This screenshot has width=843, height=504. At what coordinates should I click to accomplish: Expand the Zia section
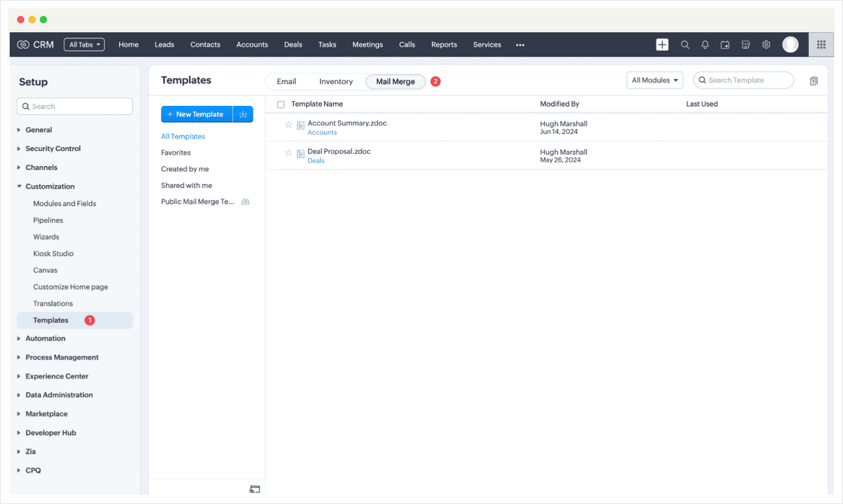[19, 452]
